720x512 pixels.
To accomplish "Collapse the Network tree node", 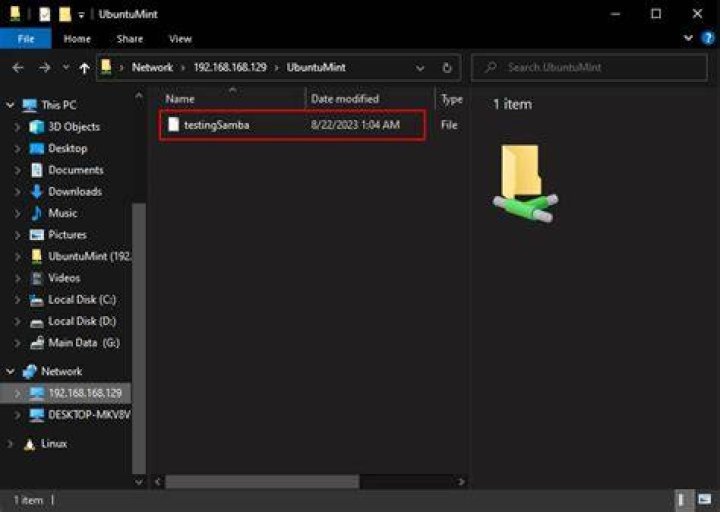I will click(x=10, y=371).
